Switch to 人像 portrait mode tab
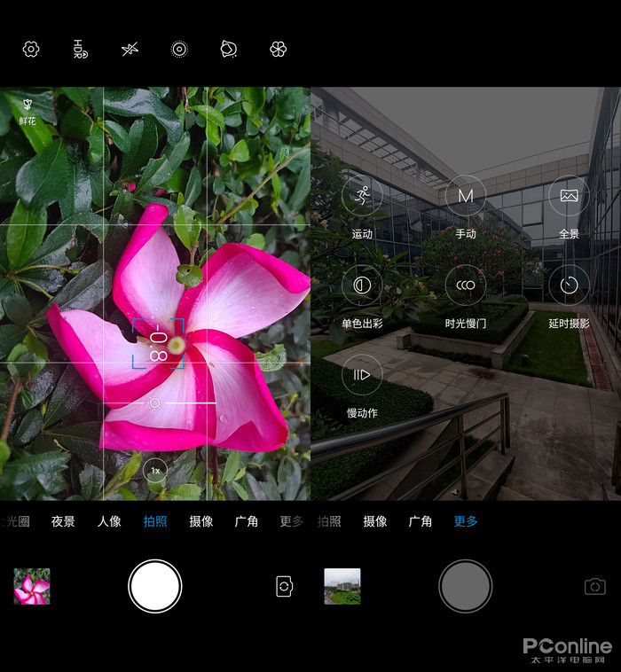 click(x=109, y=521)
